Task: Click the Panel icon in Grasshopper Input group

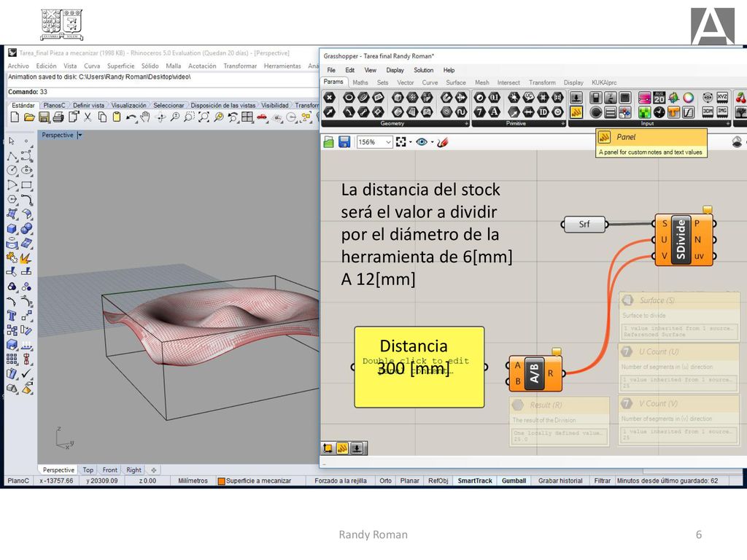Action: [576, 112]
